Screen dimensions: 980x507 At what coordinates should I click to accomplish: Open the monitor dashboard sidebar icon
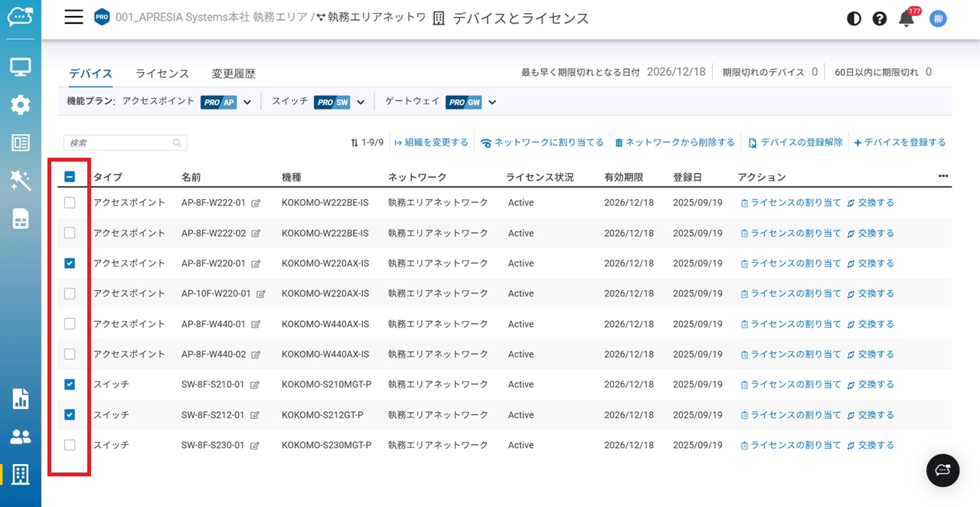(x=21, y=67)
